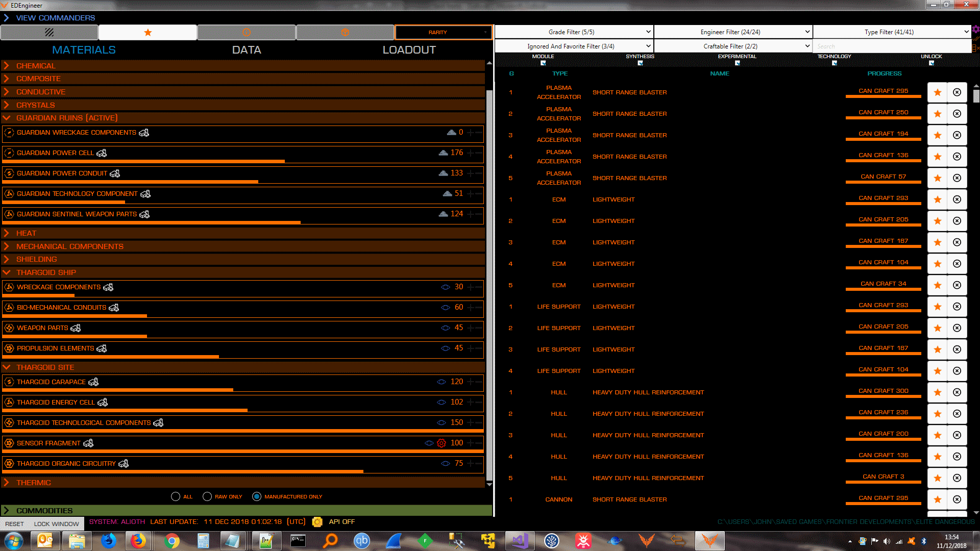Click the favorites star filter button
The image size is (980, 551).
pos(148,32)
